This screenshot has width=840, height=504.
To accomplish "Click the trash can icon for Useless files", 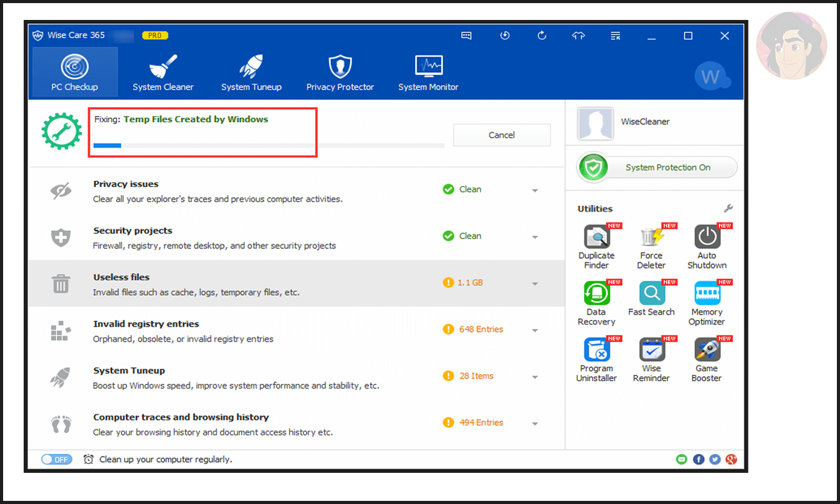I will [x=60, y=283].
